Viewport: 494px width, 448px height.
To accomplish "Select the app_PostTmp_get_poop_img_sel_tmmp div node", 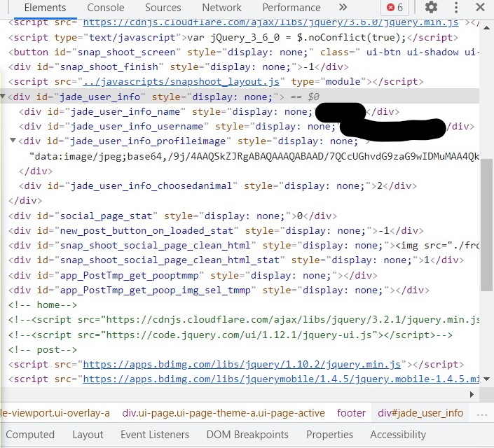I will [x=219, y=290].
